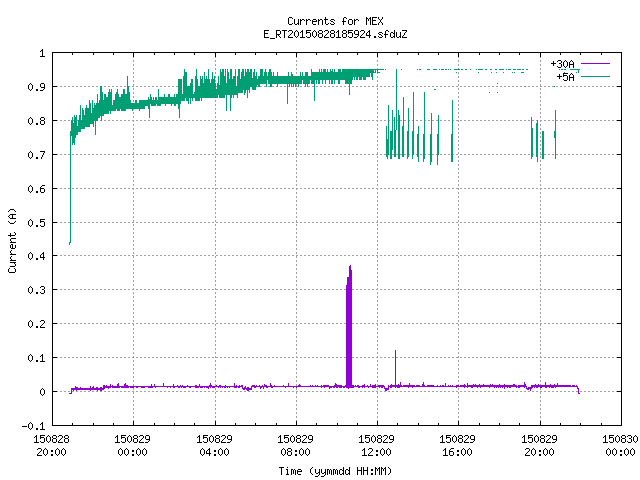Click the purple +30A legend line sample
Image resolution: width=640 pixels, height=480 pixels.
click(595, 64)
